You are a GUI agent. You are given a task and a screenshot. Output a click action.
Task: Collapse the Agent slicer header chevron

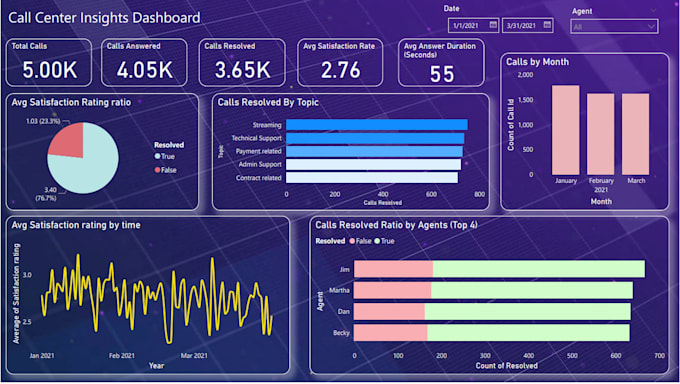tap(653, 10)
